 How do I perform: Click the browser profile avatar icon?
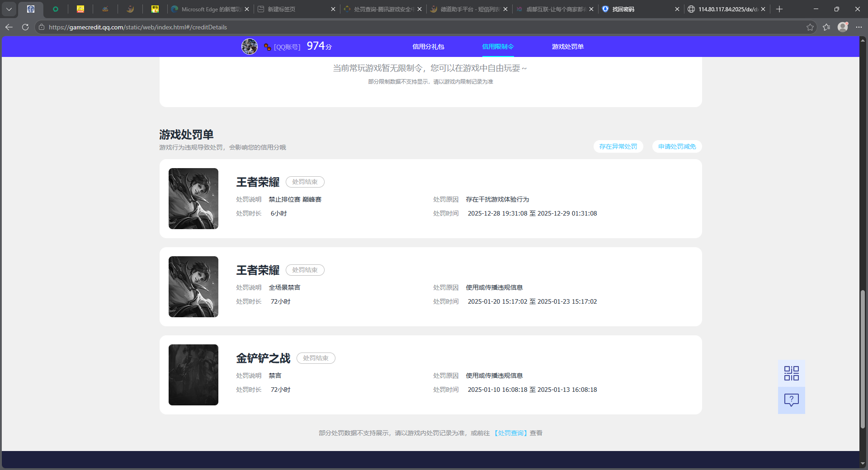click(x=843, y=27)
